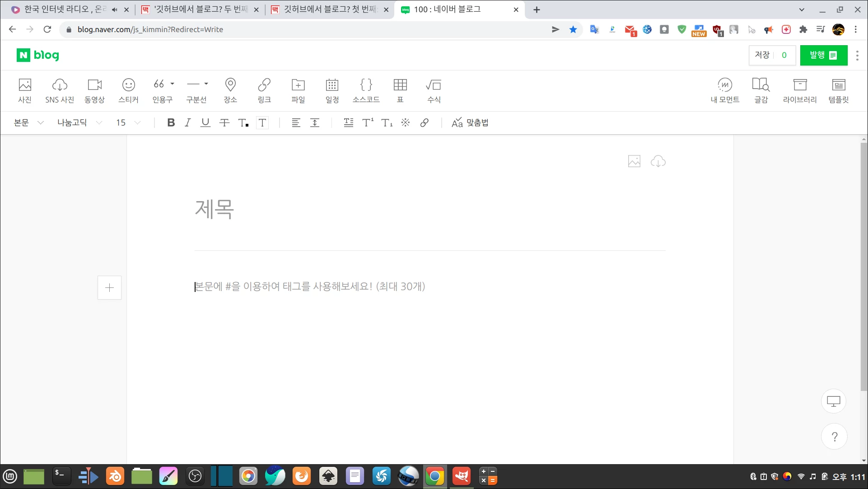The image size is (868, 489).
Task: Insert a 구분선 divider
Action: (194, 90)
